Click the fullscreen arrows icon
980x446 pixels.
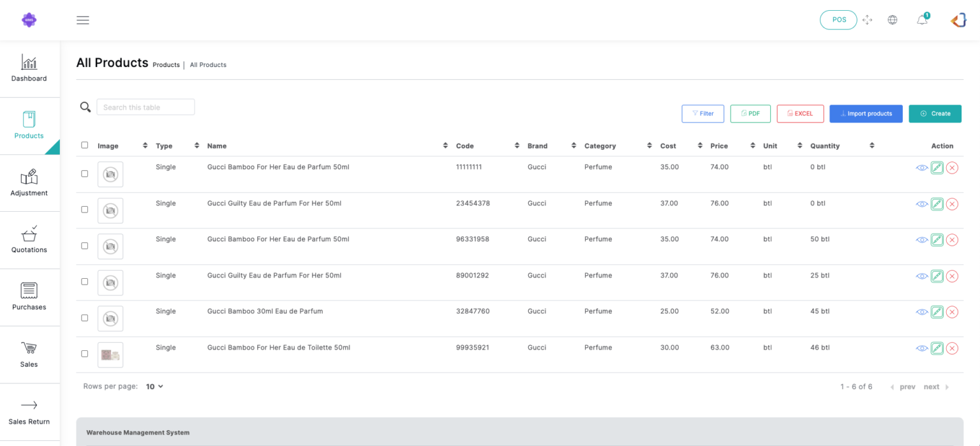click(867, 20)
